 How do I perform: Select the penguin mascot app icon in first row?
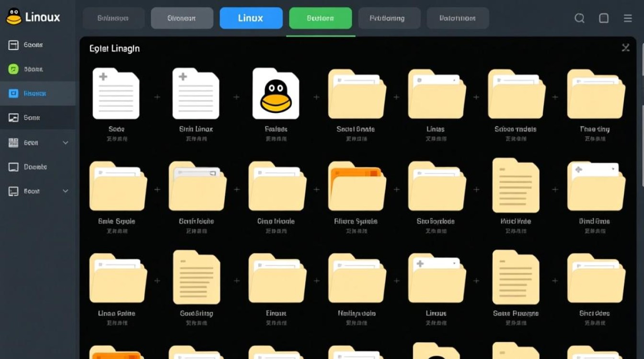(276, 93)
